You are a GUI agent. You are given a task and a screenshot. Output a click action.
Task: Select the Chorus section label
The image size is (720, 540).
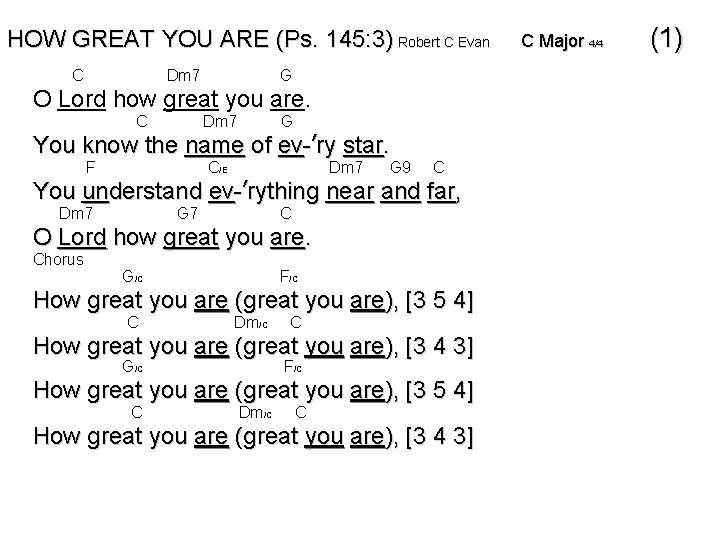59,260
